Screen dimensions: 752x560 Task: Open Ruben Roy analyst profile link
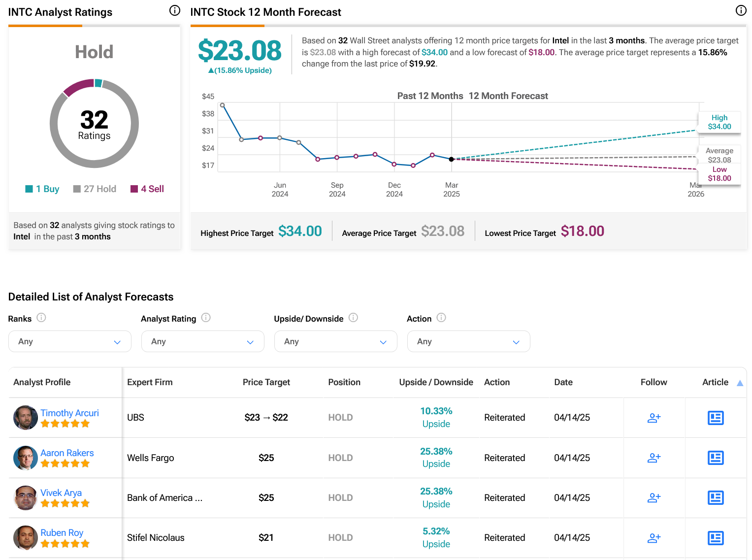click(x=62, y=532)
